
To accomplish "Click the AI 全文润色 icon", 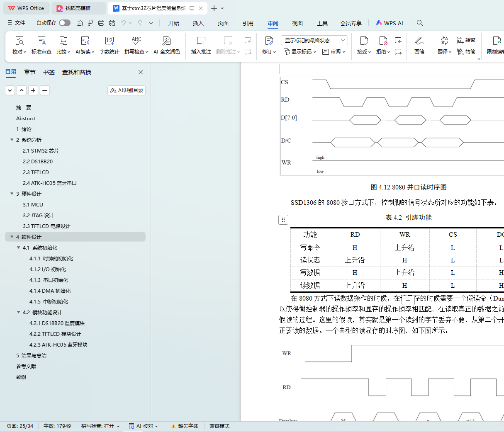I will tap(166, 41).
